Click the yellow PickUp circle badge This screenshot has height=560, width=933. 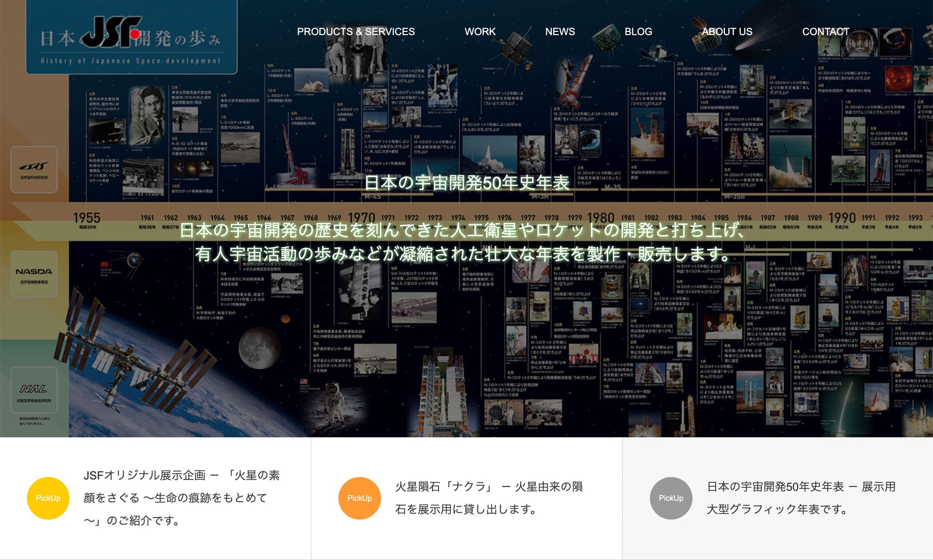click(x=48, y=498)
